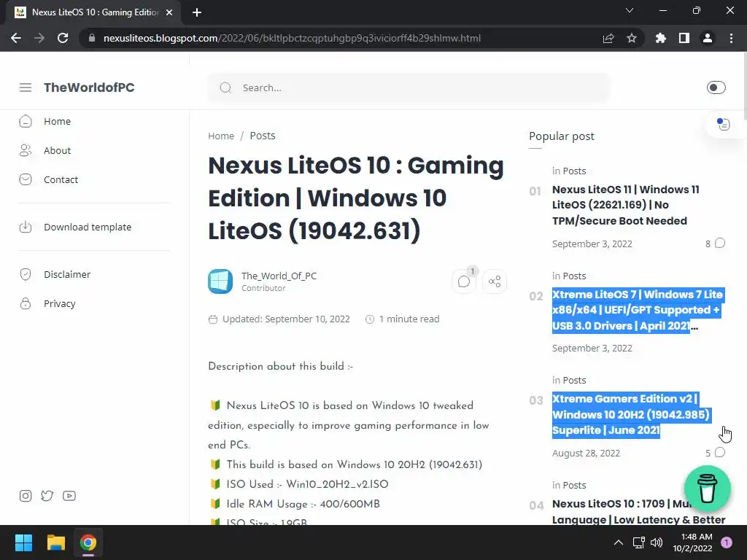Toggle the dark mode switch

tap(716, 87)
